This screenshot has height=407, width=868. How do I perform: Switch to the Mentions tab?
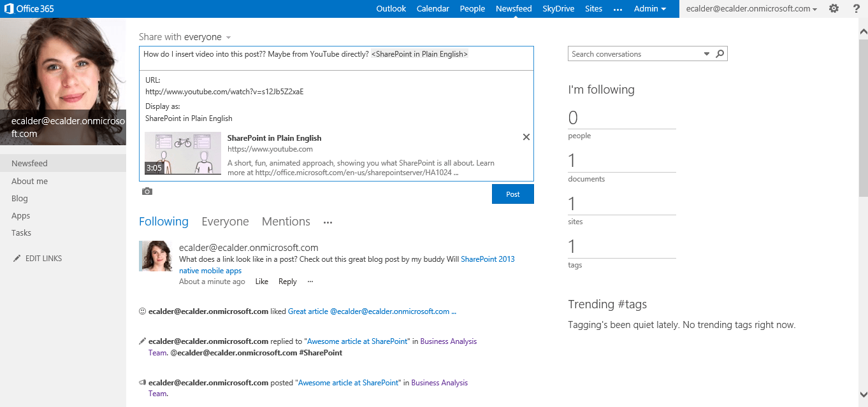pyautogui.click(x=286, y=222)
